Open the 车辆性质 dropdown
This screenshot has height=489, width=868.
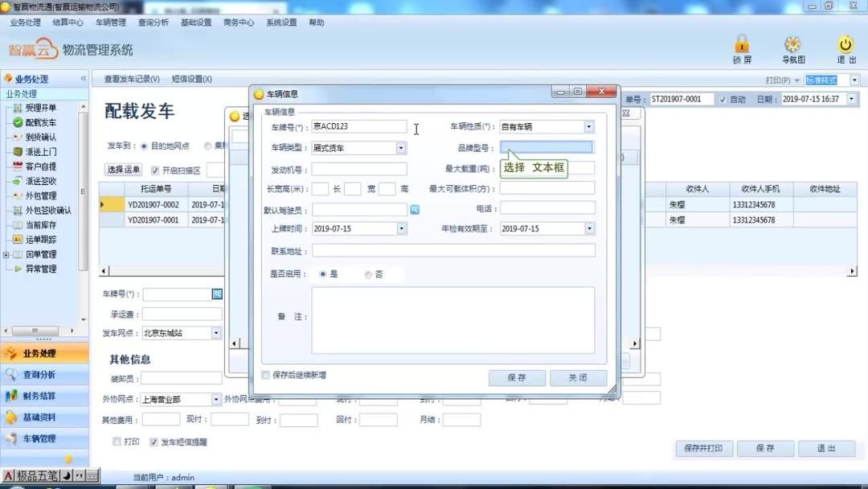click(589, 126)
